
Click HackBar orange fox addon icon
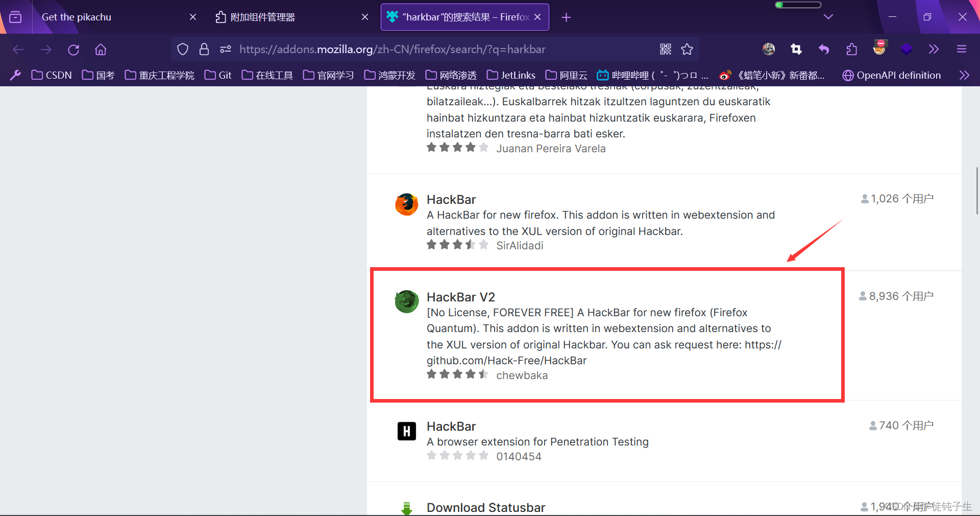coord(407,204)
